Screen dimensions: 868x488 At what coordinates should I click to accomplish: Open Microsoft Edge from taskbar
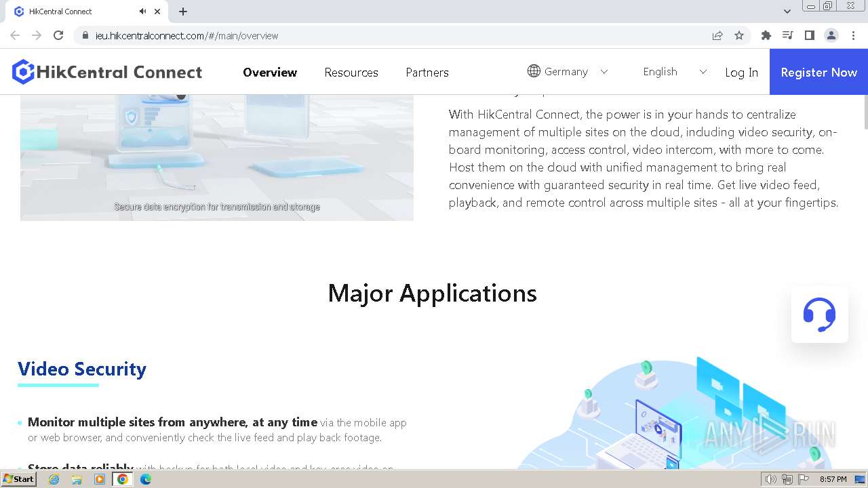tap(146, 479)
